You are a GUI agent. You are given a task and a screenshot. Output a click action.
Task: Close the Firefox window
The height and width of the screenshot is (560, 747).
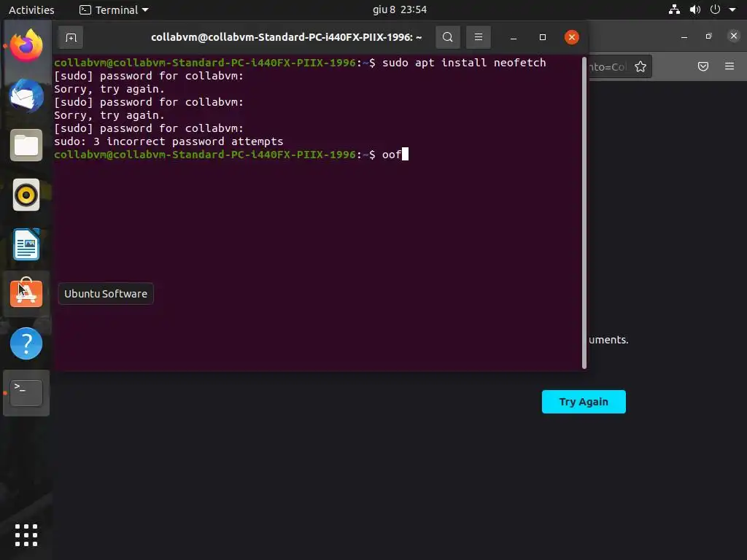(734, 36)
